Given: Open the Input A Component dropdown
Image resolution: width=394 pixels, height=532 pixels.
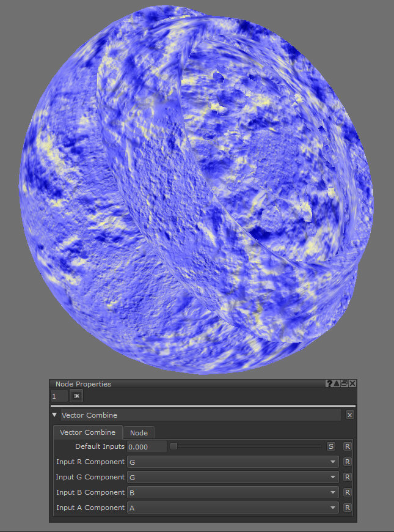Looking at the screenshot, I should pyautogui.click(x=233, y=508).
